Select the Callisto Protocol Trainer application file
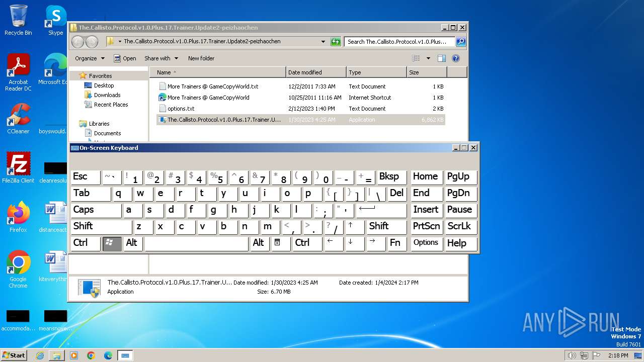The height and width of the screenshot is (362, 644). (x=301, y=120)
